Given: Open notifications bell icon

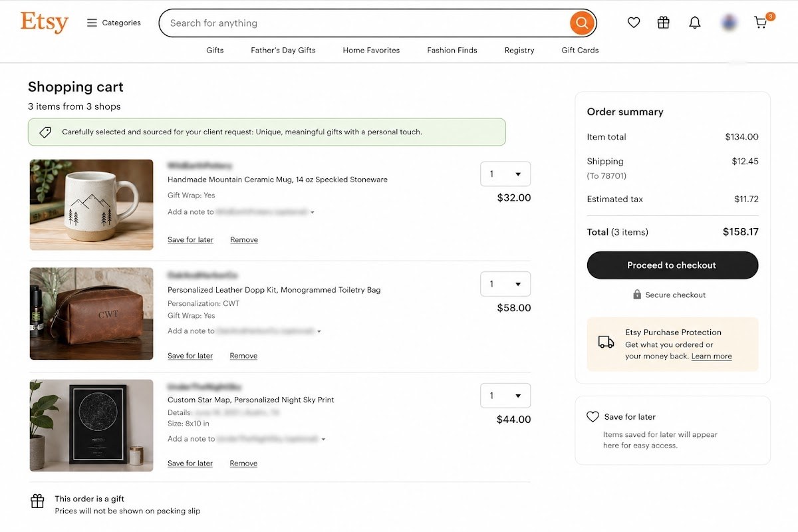Looking at the screenshot, I should 695,23.
